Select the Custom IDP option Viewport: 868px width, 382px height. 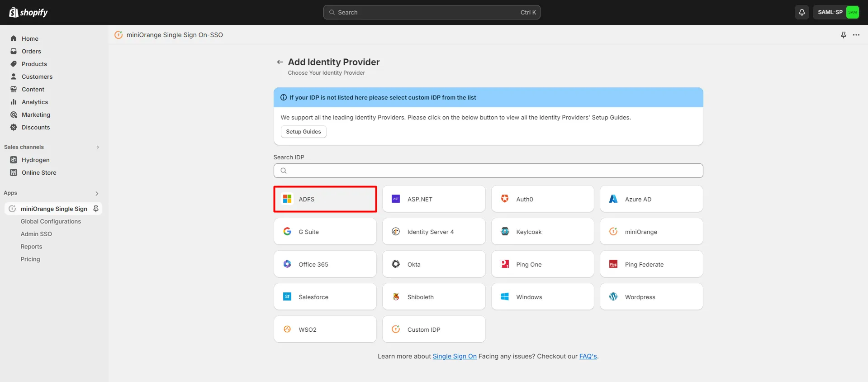434,329
